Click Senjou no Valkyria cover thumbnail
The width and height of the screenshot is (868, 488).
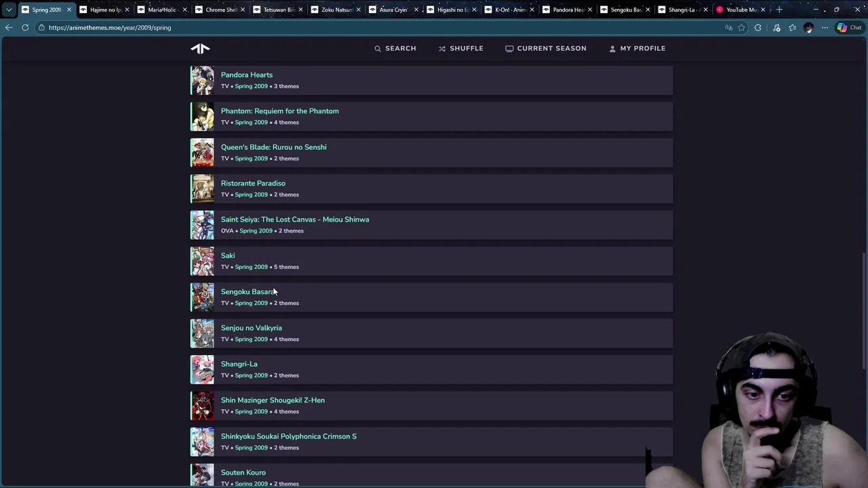click(202, 333)
